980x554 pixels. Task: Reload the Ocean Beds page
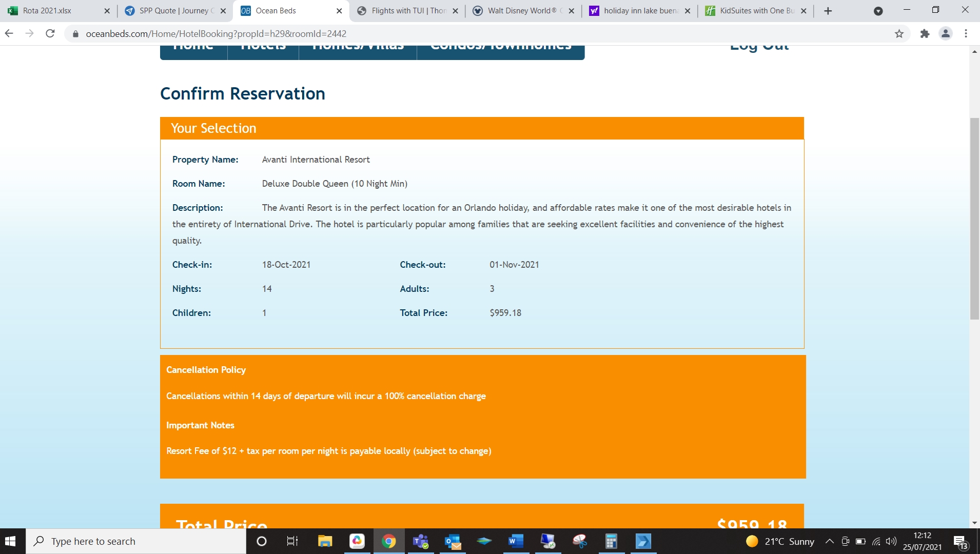(50, 34)
